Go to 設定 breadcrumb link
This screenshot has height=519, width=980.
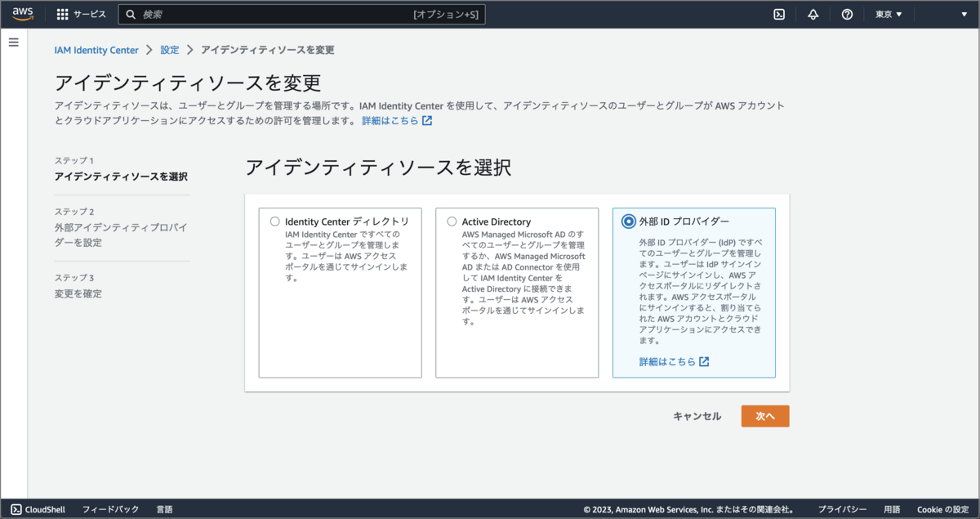coord(170,50)
